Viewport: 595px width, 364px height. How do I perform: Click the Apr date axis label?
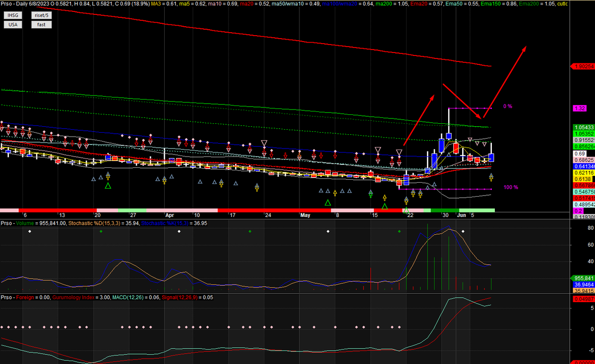170,215
